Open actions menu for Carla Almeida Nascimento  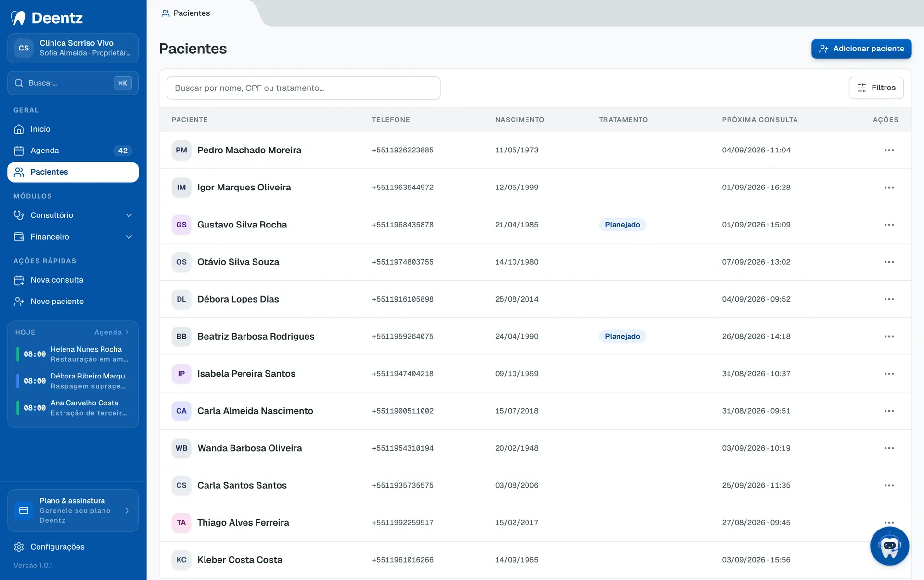point(889,411)
